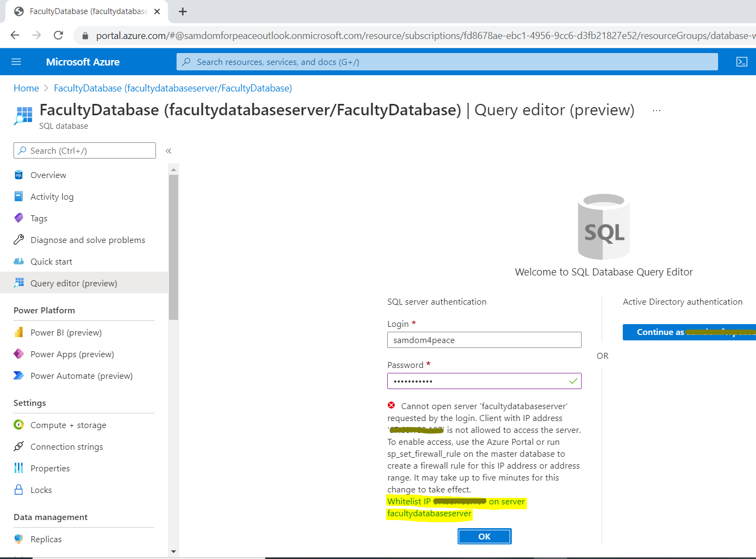Click the Power Automate (preview) icon
756x559 pixels.
point(19,376)
